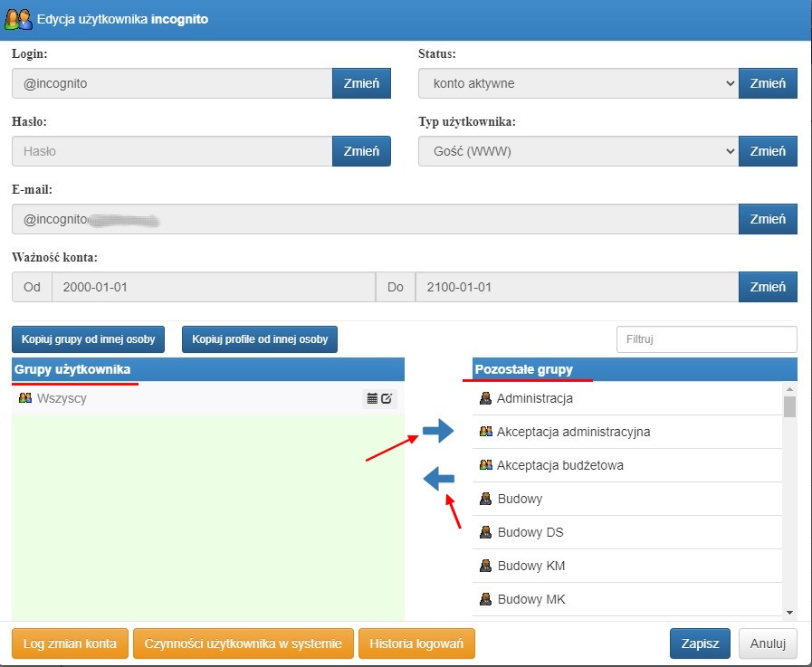Click the edit pencil icon for Wszyscy
The height and width of the screenshot is (667, 812).
pyautogui.click(x=387, y=398)
